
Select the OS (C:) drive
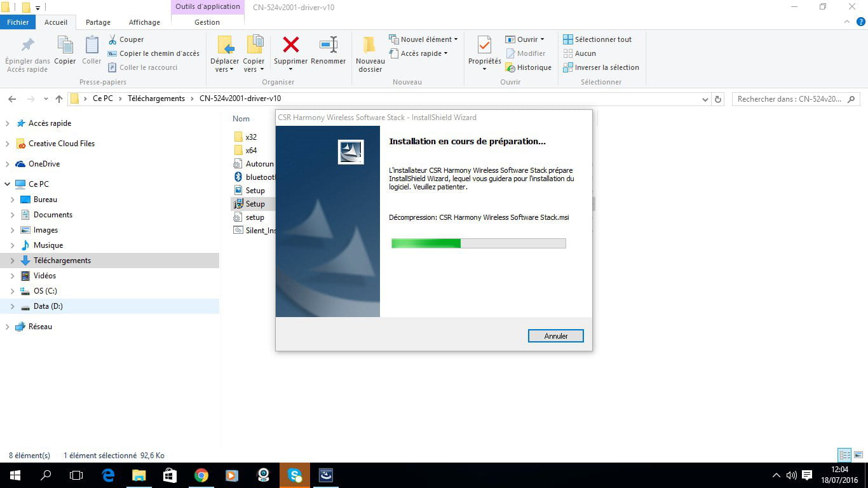pos(45,291)
